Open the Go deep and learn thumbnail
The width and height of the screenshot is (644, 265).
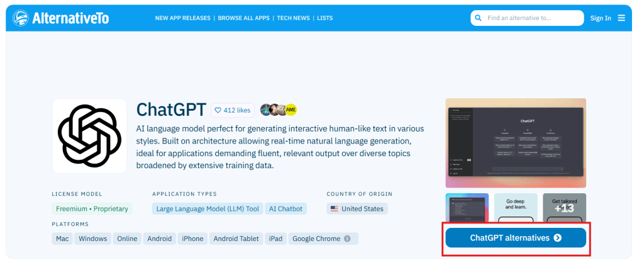[515, 208]
